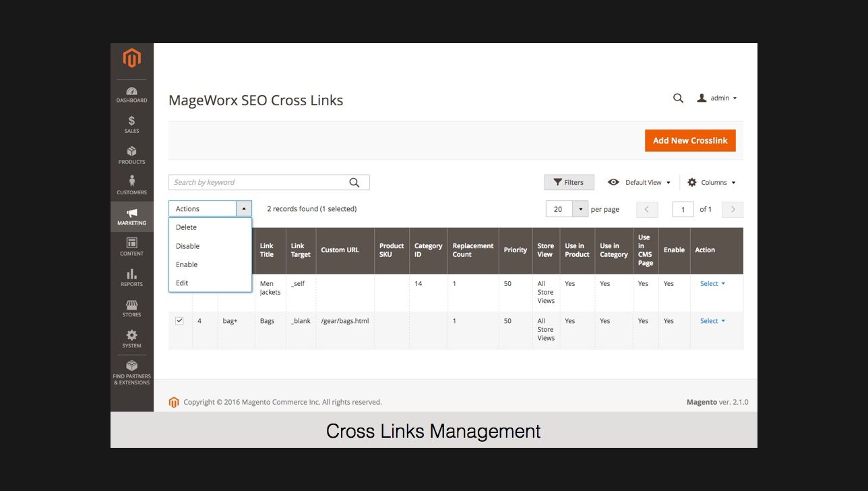Viewport: 868px width, 491px height.
Task: Go to the previous page arrow
Action: (x=647, y=209)
